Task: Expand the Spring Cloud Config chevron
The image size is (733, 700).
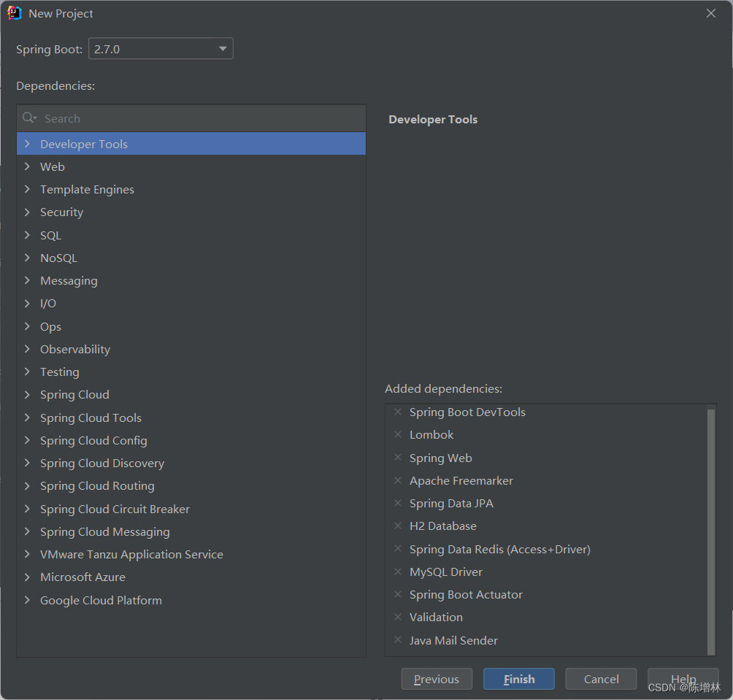Action: [27, 440]
